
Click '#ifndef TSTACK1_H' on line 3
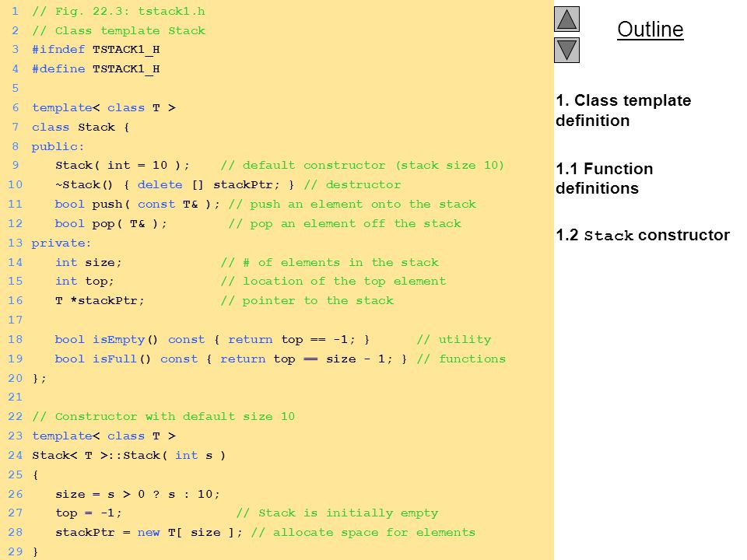point(96,50)
